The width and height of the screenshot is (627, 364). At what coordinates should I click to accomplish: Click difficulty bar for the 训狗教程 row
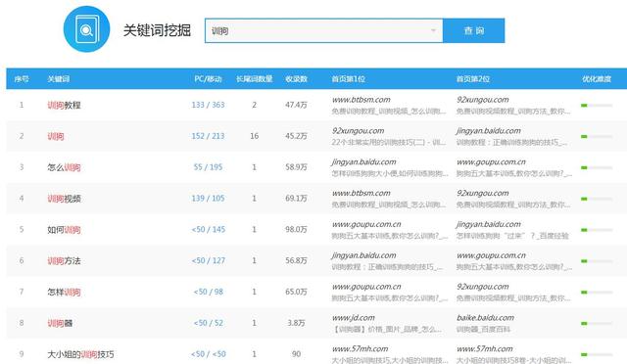597,106
